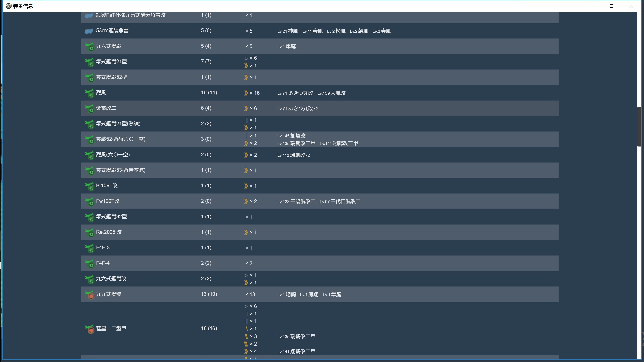
Task: Select the Bf109T改 equipment name
Action: (107, 185)
